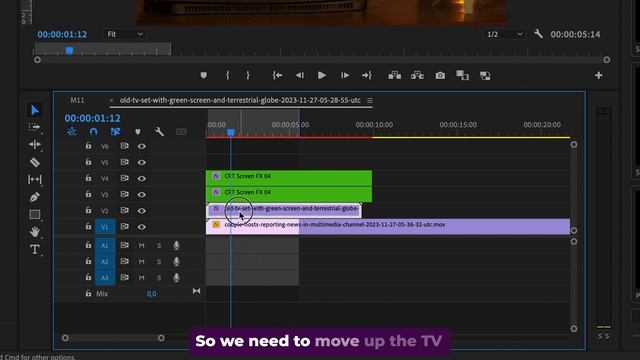Toggle V5 track output eye
The height and width of the screenshot is (360, 640).
pos(142,162)
